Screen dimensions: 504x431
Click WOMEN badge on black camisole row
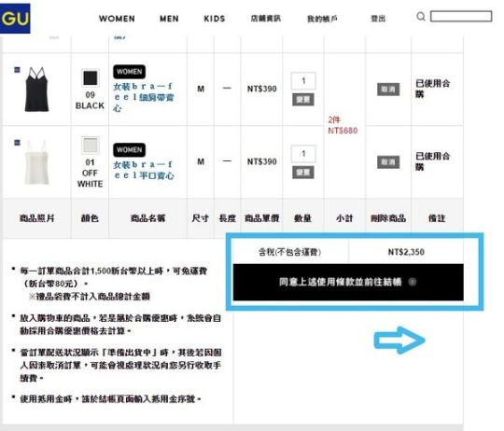(x=129, y=72)
